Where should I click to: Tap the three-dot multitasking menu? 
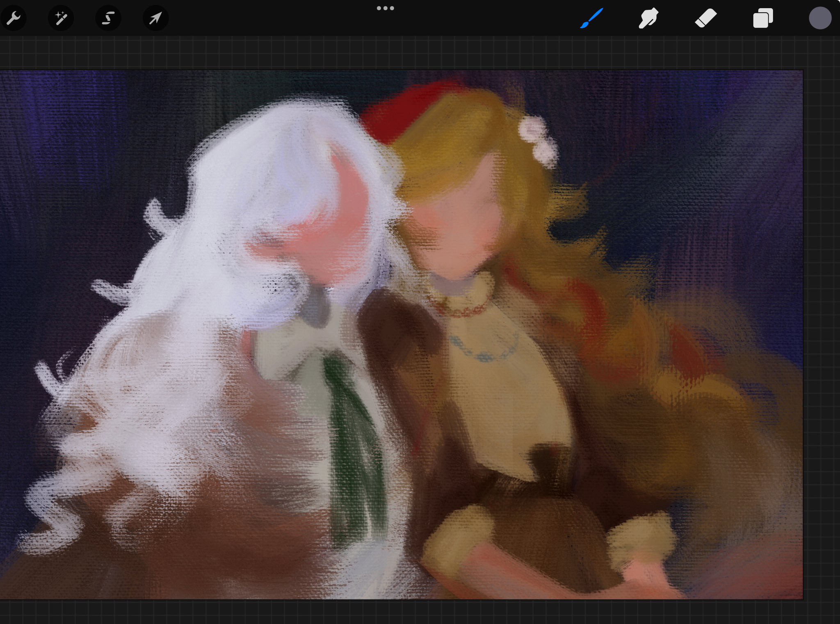coord(386,8)
